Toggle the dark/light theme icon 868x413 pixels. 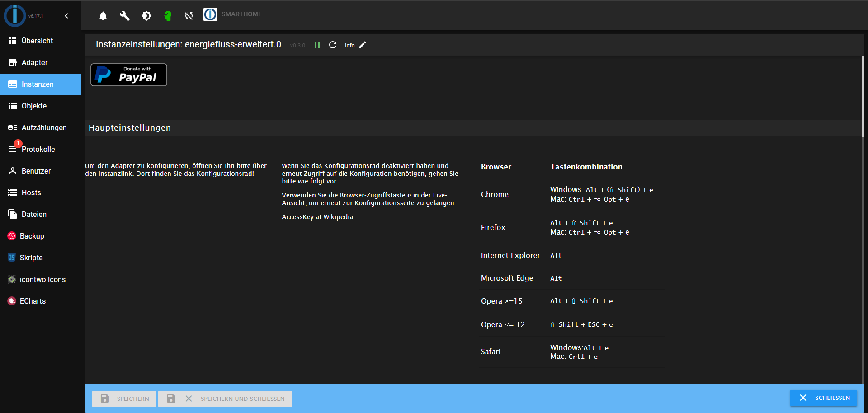pyautogui.click(x=146, y=16)
